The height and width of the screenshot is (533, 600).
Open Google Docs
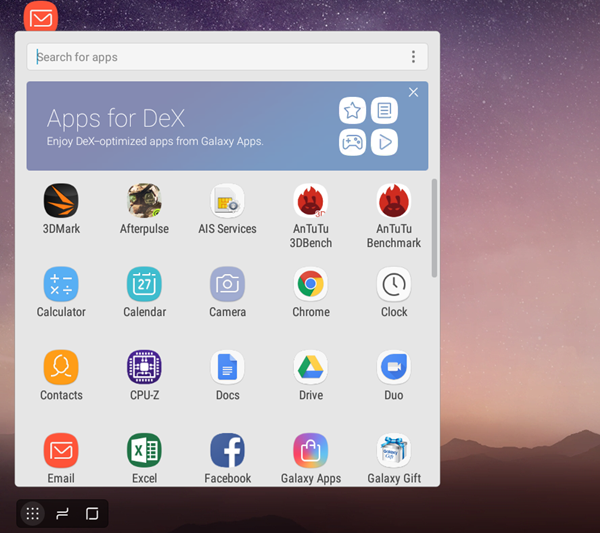tap(227, 367)
